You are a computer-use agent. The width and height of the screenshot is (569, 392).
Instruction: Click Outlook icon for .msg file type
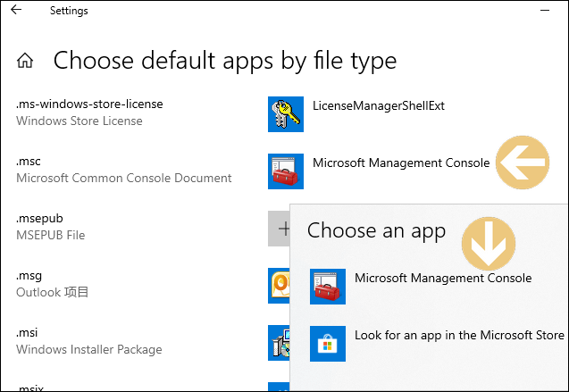pyautogui.click(x=279, y=286)
